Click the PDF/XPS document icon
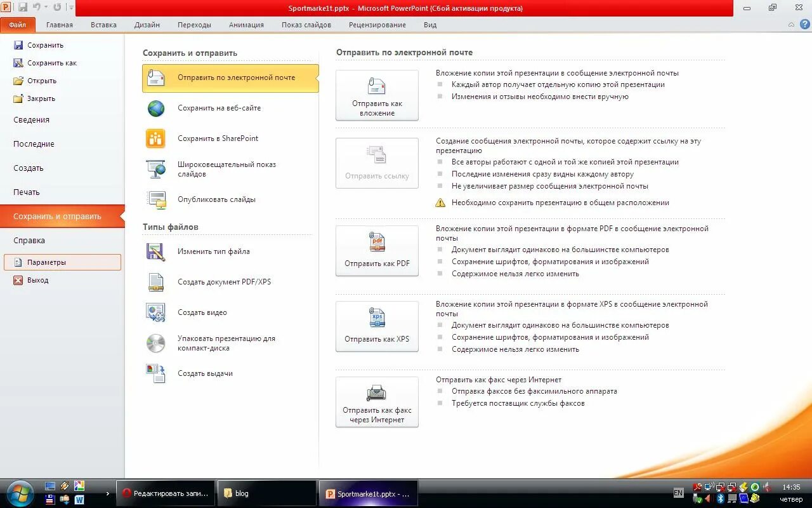Viewport: 812px width, 508px height. click(156, 282)
